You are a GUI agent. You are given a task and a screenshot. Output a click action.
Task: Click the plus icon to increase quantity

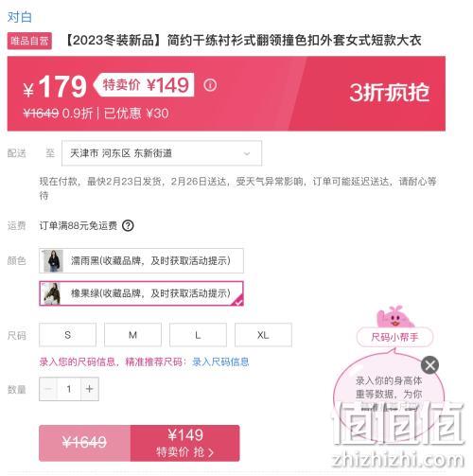point(90,389)
